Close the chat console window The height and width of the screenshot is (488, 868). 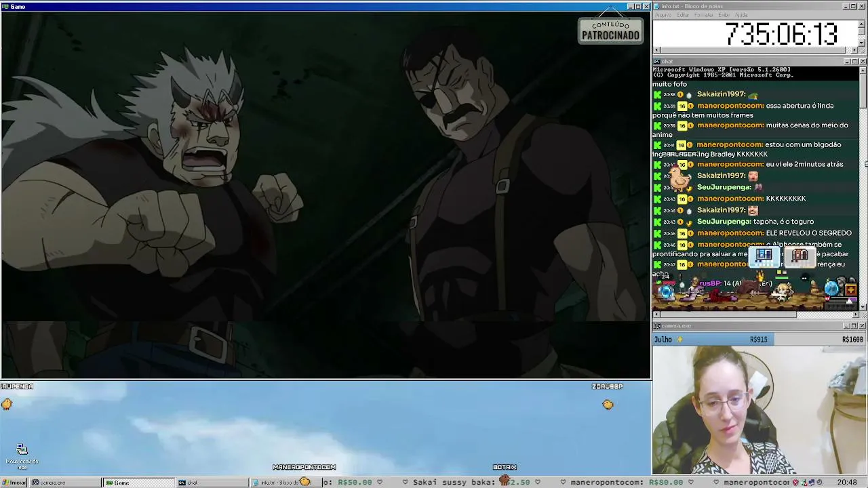[x=863, y=62]
